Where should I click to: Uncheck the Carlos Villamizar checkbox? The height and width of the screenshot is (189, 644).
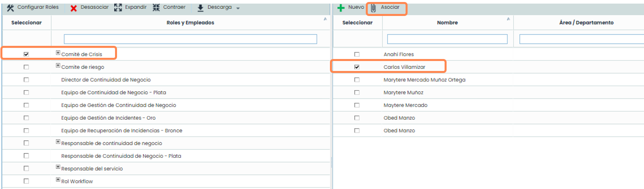pos(357,67)
